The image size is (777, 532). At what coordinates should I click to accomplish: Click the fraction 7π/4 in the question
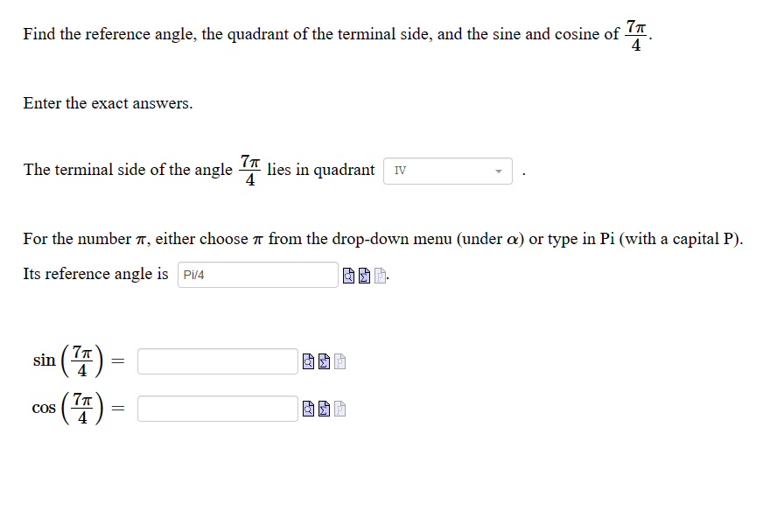[636, 34]
